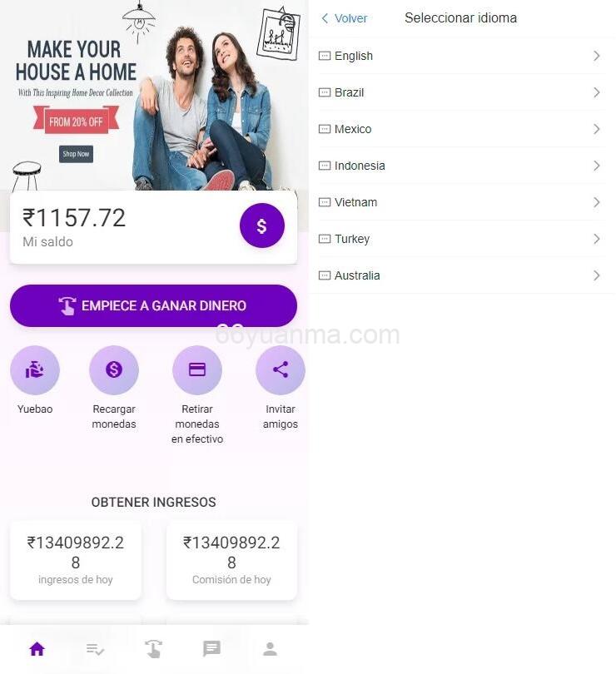Image resolution: width=616 pixels, height=674 pixels.
Task: Open the task list checkmark tab
Action: pyautogui.click(x=95, y=649)
